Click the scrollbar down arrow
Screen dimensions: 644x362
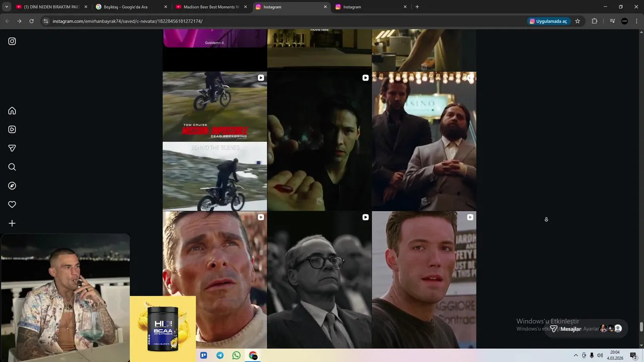641,345
